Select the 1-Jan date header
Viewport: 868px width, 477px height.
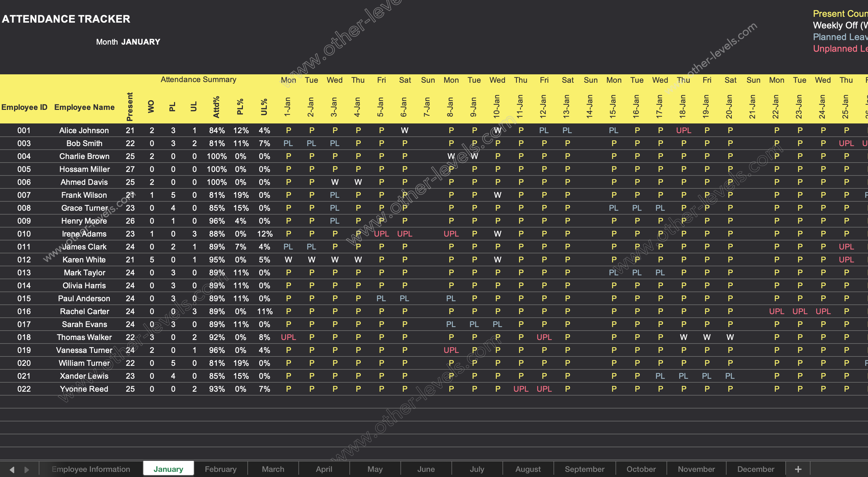click(287, 107)
